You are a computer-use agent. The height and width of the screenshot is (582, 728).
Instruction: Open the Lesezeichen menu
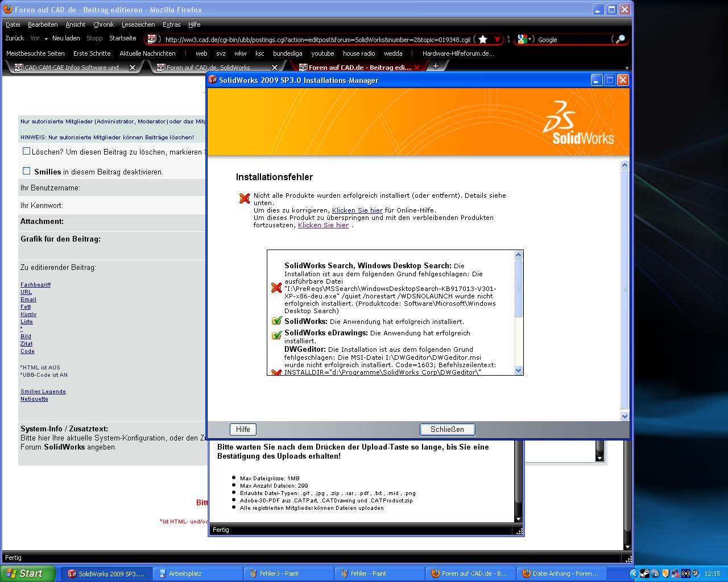(138, 24)
